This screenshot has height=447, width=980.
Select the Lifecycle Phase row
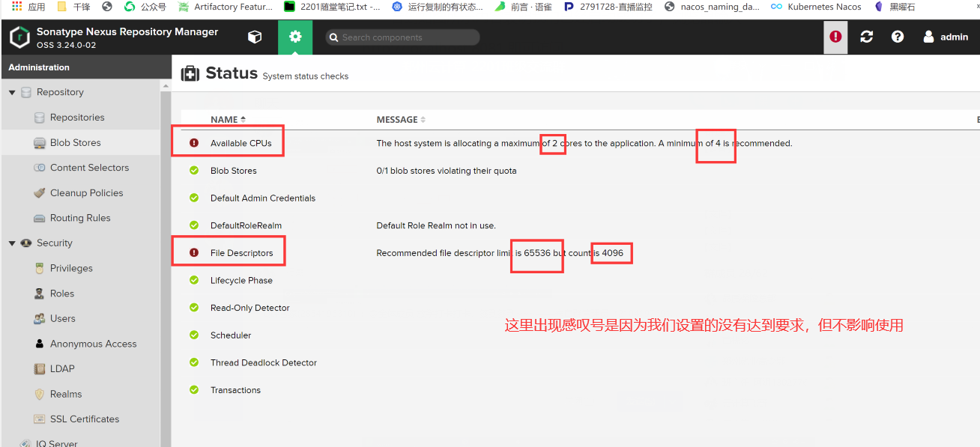pos(575,280)
